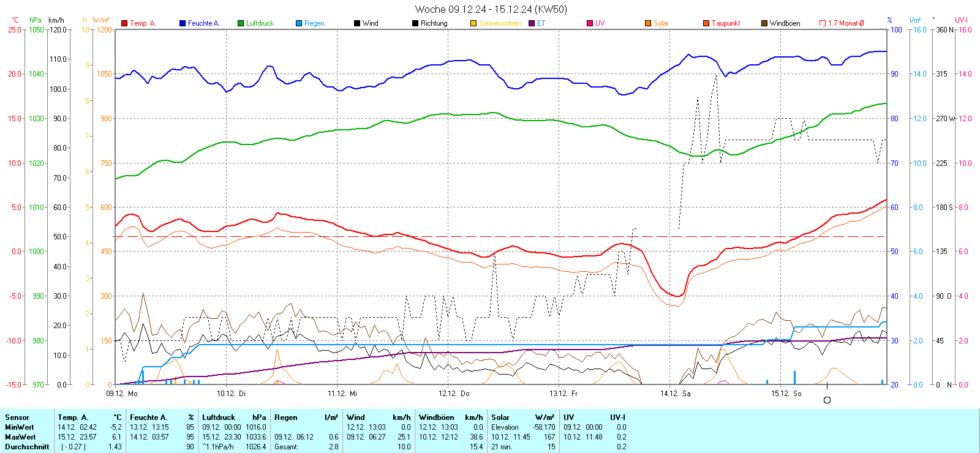The image size is (980, 453).
Task: Click the Taupunkt legend label
Action: pos(726,23)
